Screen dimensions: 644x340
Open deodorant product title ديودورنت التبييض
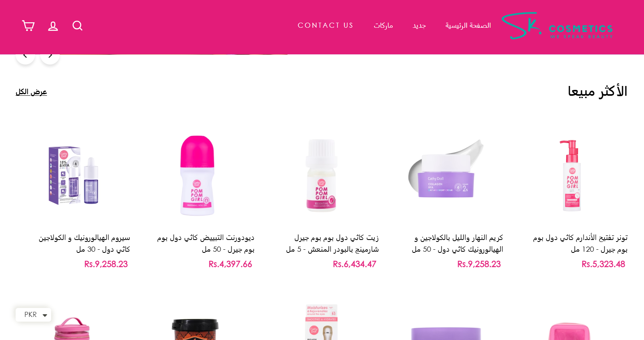(x=206, y=243)
